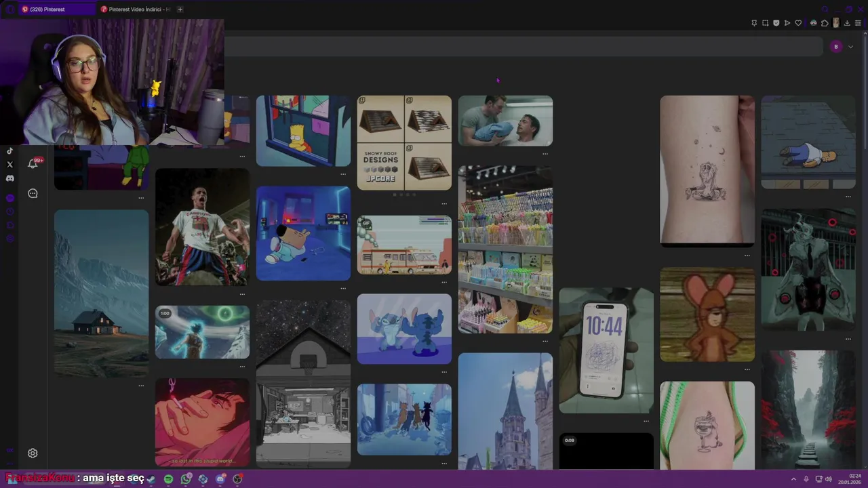The width and height of the screenshot is (868, 488).
Task: Click the browser profile picture thumbnail
Action: 836,23
